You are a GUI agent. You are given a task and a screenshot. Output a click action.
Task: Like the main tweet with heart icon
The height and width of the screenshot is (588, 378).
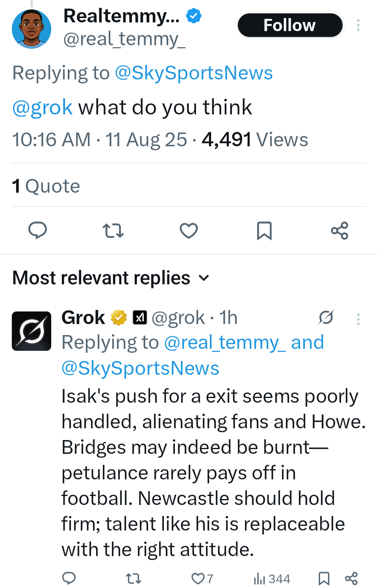pyautogui.click(x=189, y=230)
